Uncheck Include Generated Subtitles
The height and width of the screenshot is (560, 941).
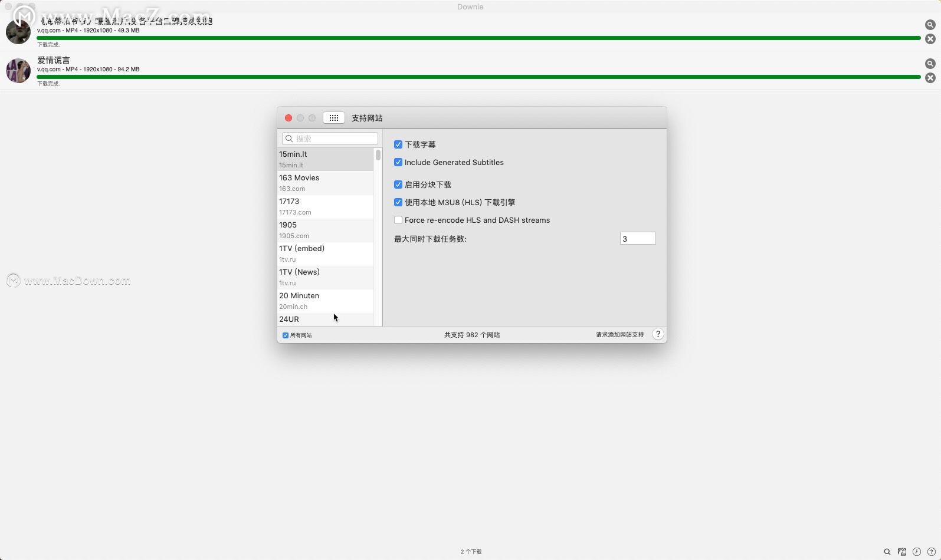coord(398,162)
